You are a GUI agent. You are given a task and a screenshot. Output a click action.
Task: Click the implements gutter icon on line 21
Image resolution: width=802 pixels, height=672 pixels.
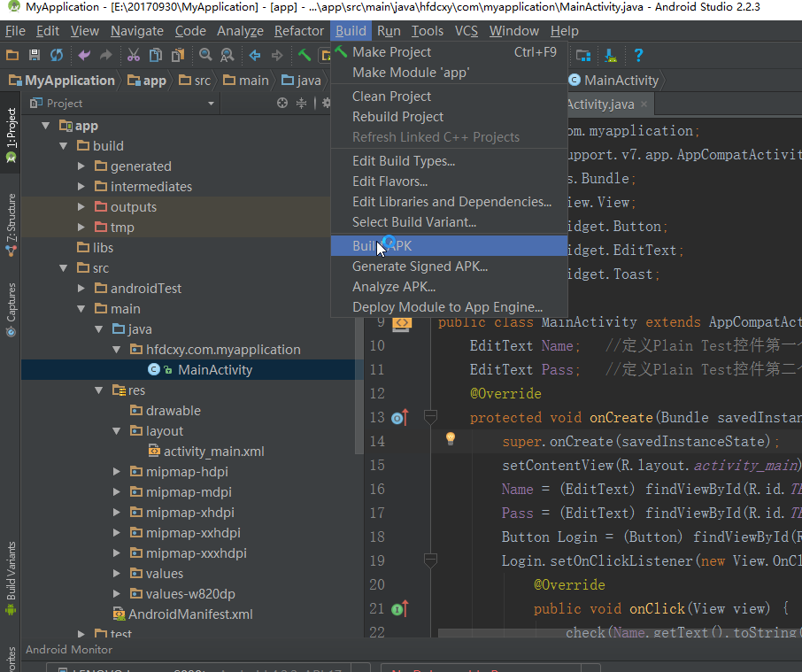[400, 608]
